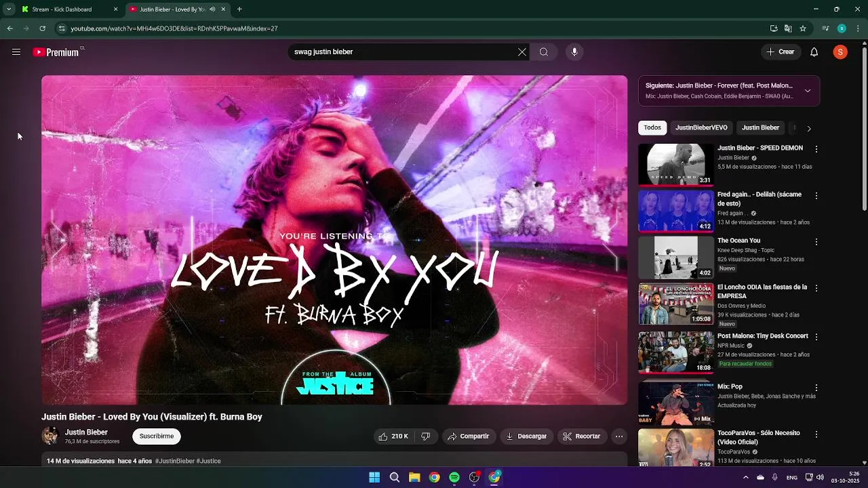Click the Descargar download button
Viewport: 868px width, 488px height.
tap(526, 436)
